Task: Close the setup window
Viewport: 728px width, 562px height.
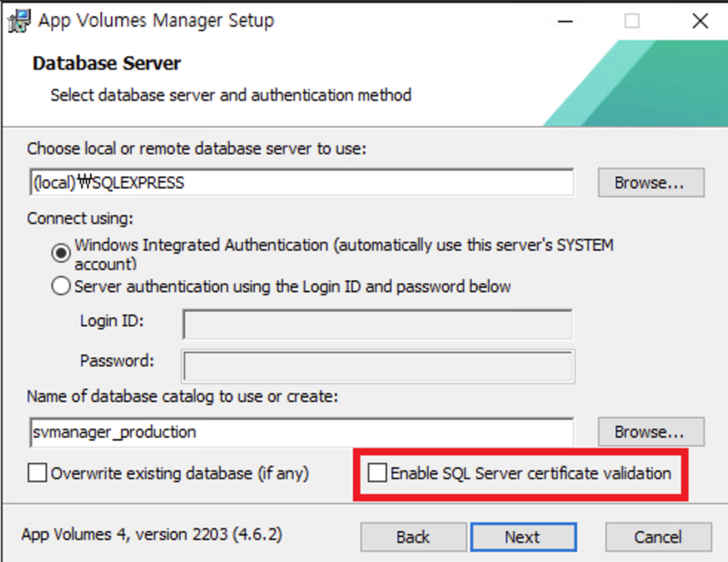Action: click(700, 21)
